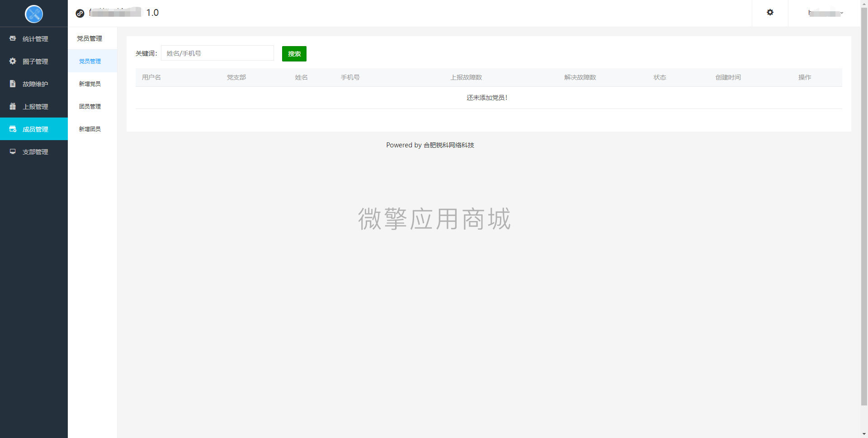Click the 统计管理 sidebar icon
Image resolution: width=868 pixels, height=438 pixels.
[x=13, y=38]
